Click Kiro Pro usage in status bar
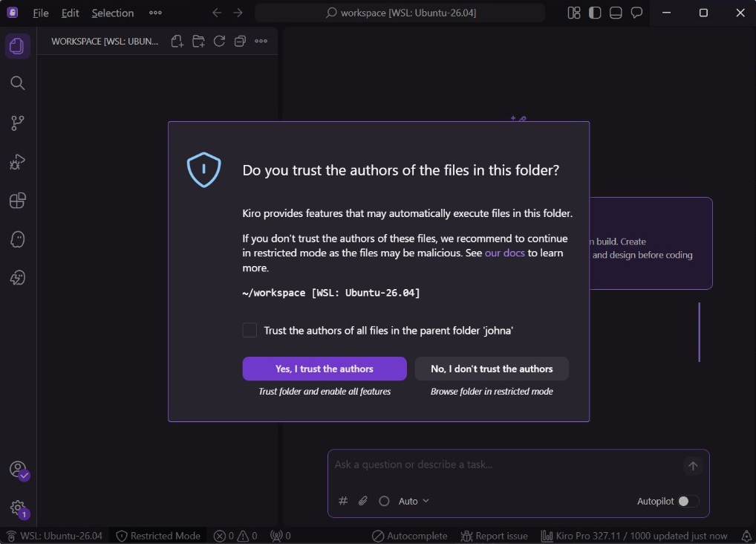756x544 pixels. [634, 536]
